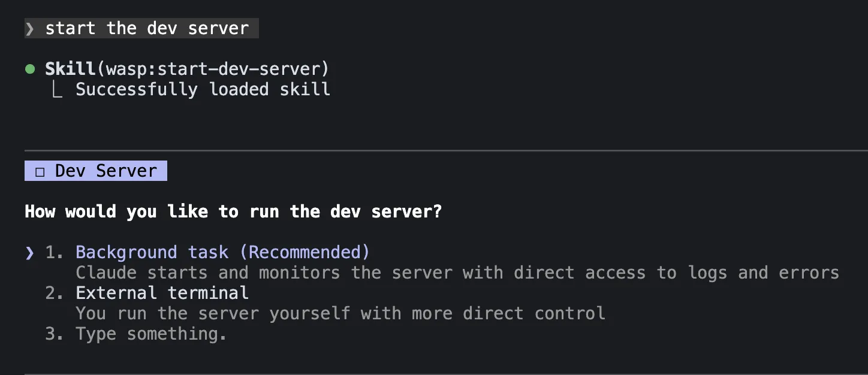The image size is (868, 375).
Task: Click the prompt chevron before start the dev server
Action: [x=30, y=28]
